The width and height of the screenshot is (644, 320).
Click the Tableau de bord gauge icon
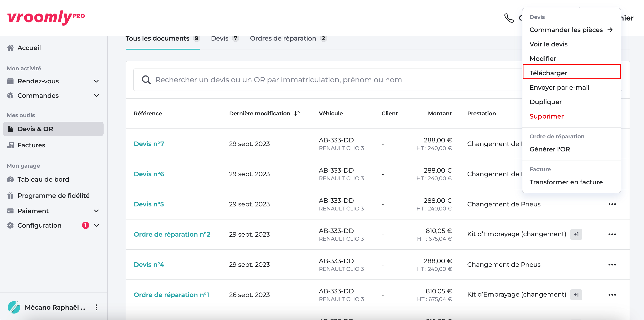(10, 179)
